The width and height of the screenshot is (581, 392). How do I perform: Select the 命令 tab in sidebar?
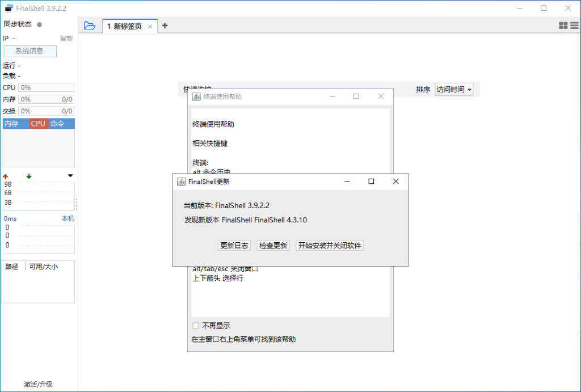tap(57, 123)
